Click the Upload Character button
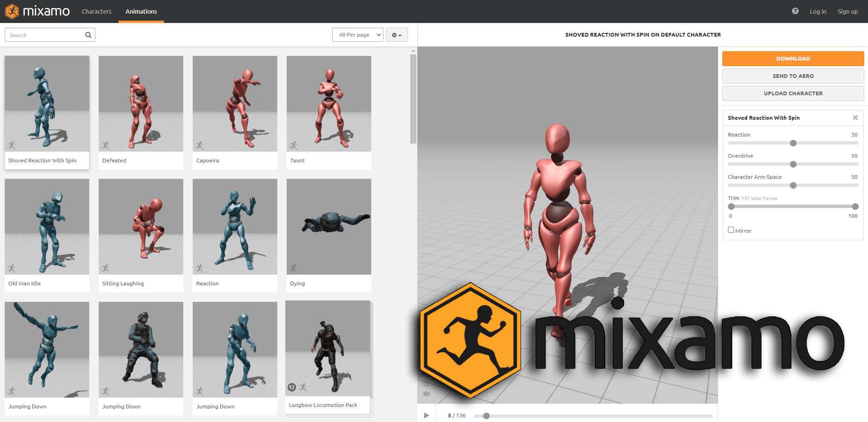868x422 pixels. pos(793,93)
